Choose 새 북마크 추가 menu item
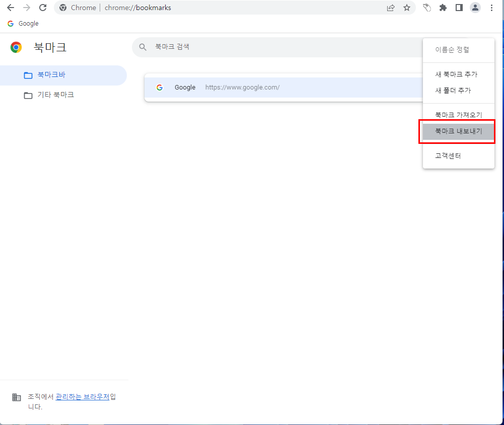The image size is (504, 425). coord(458,74)
